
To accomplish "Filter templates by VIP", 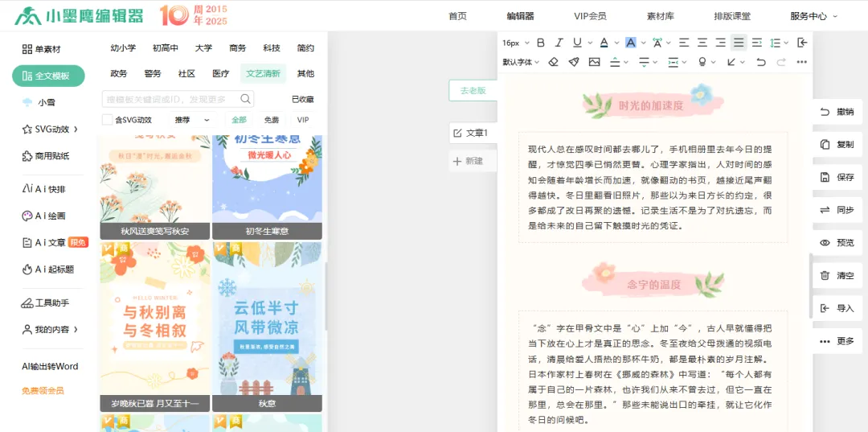I will (x=303, y=120).
